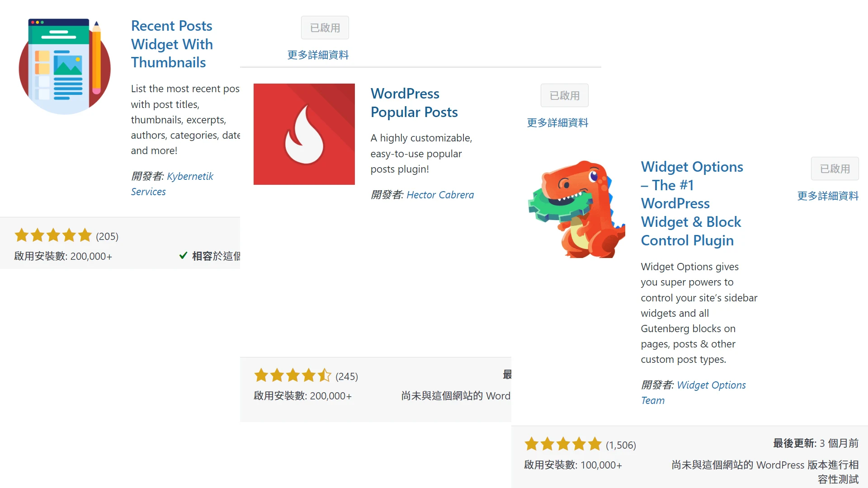Open 更多詳細資料 for WordPress Popular Posts

click(558, 122)
